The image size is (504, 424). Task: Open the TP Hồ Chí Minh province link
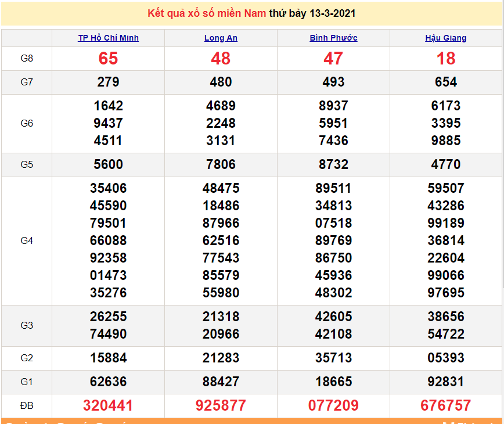click(108, 38)
